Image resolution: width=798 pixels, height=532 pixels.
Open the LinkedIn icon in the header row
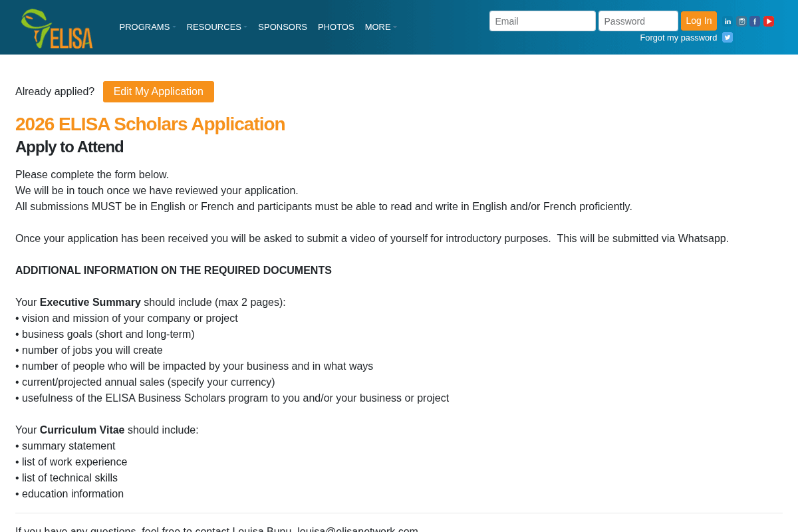pos(727,21)
